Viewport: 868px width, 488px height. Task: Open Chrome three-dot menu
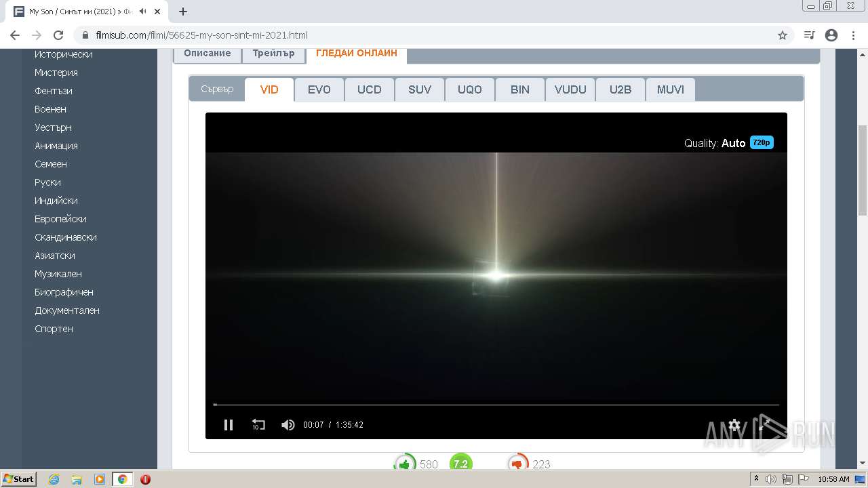pos(853,35)
